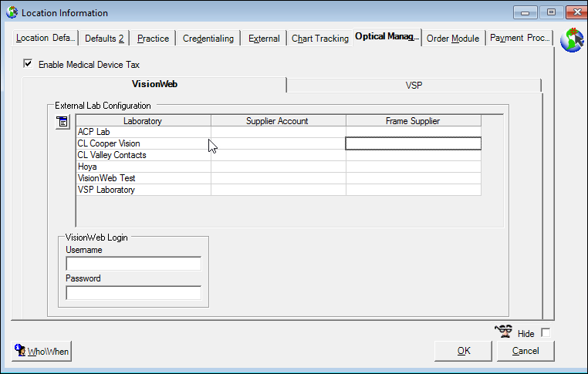
Task: Toggle Enable Medical Device Tax checkbox
Action: 28,64
